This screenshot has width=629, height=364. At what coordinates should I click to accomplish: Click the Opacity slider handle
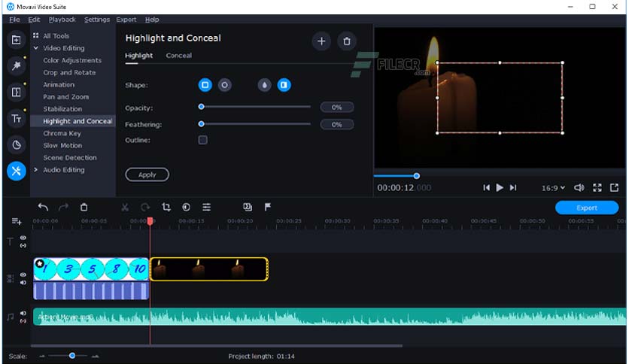tap(201, 107)
